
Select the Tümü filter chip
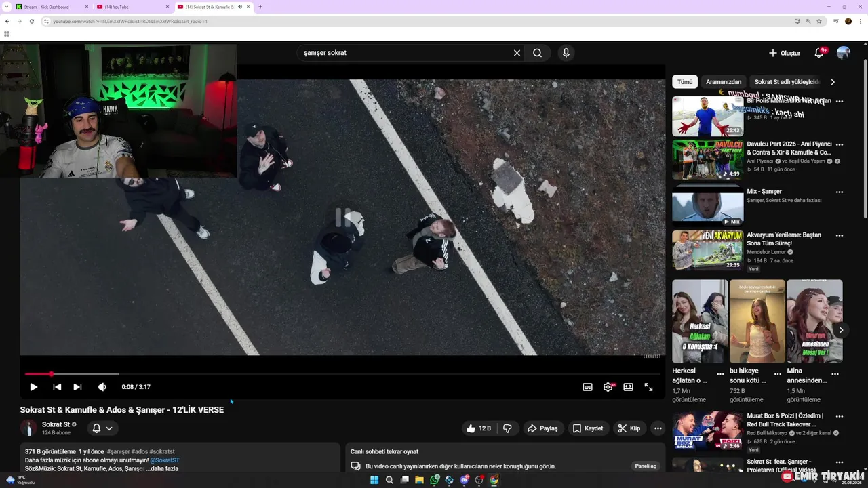tap(685, 82)
